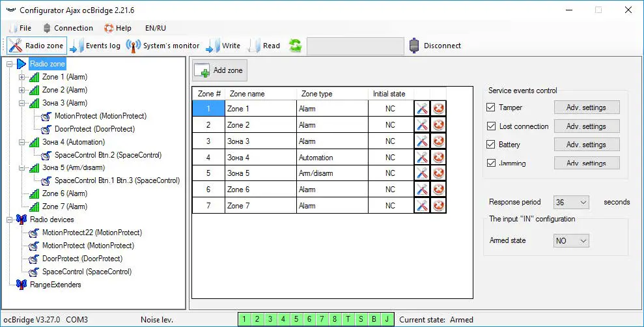Click the edit settings icon for Zone 2
Screen dimensions: 644x327
[x=422, y=124]
